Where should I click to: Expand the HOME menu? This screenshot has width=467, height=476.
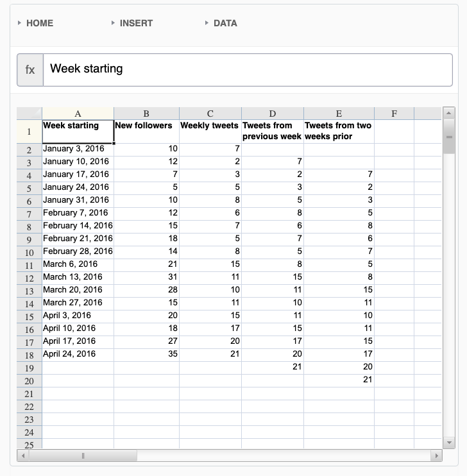[x=35, y=23]
